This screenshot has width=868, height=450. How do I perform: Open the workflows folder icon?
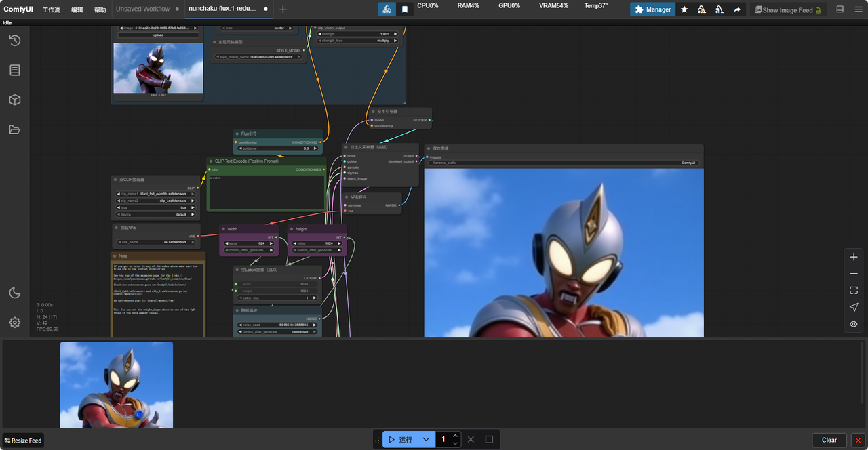(14, 129)
